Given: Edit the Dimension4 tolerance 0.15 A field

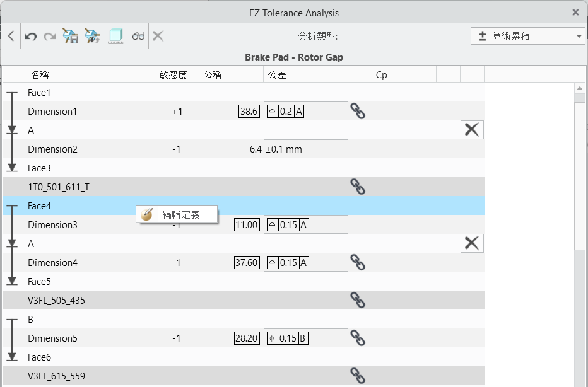Looking at the screenshot, I should [305, 262].
